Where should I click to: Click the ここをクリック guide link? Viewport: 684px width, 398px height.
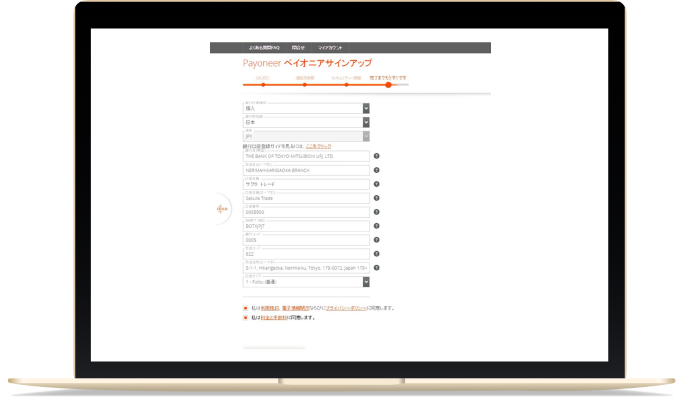pos(318,146)
